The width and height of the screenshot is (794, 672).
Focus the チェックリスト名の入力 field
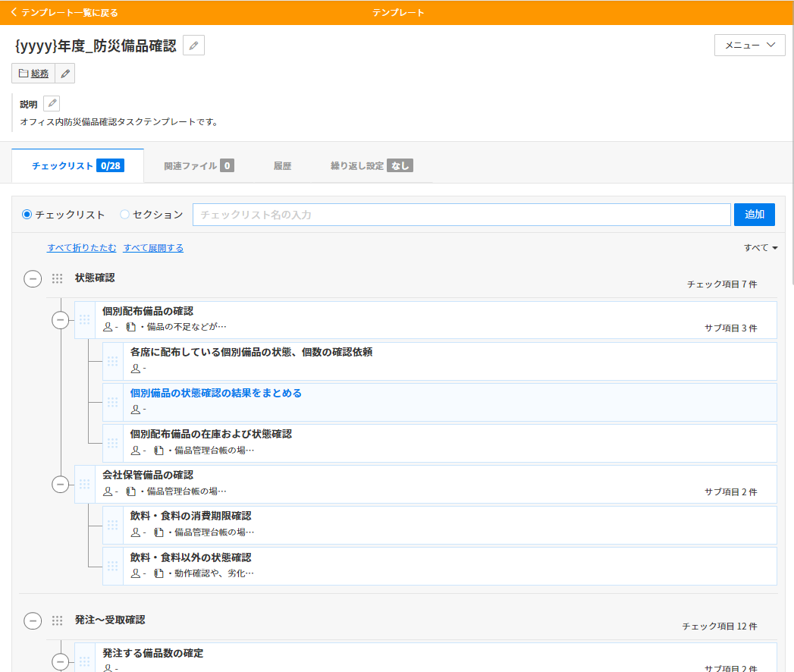(x=461, y=215)
